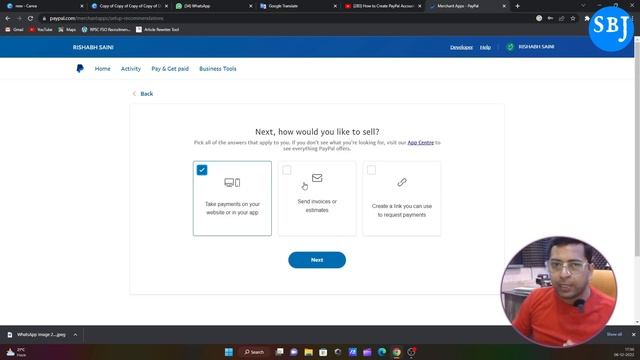Click the browser forward arrow
Screen dimensions: 640x360
(19, 18)
